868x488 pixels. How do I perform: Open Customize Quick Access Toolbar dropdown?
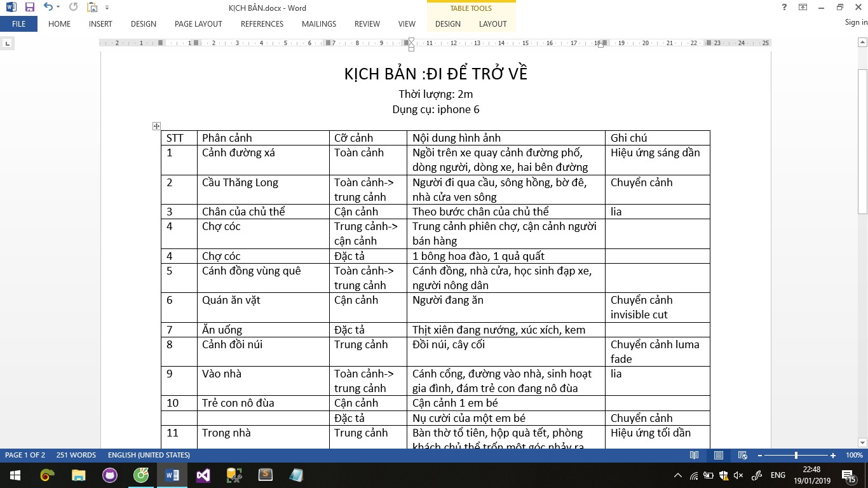point(107,8)
